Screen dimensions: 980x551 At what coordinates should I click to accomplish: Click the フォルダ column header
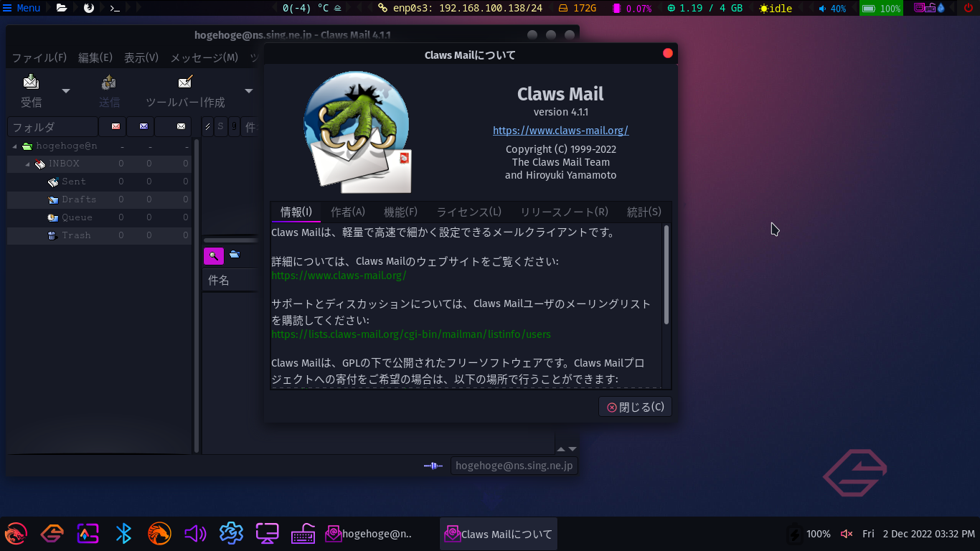pyautogui.click(x=52, y=126)
